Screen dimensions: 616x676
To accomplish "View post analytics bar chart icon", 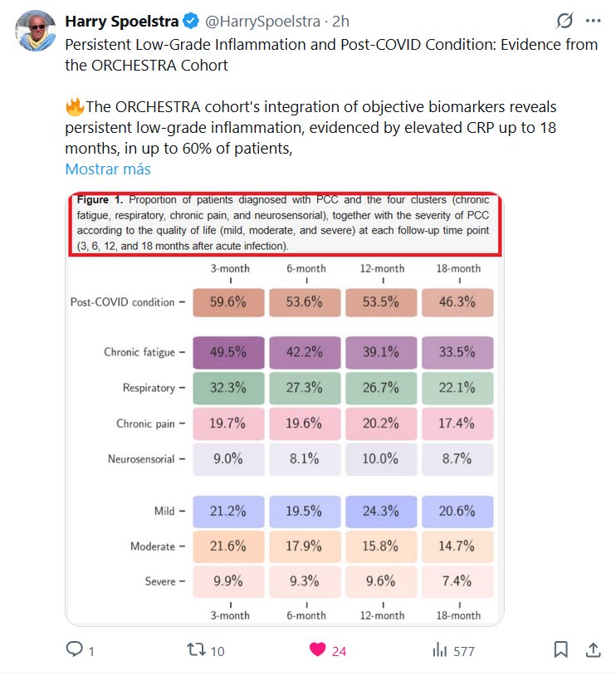I will tap(440, 650).
